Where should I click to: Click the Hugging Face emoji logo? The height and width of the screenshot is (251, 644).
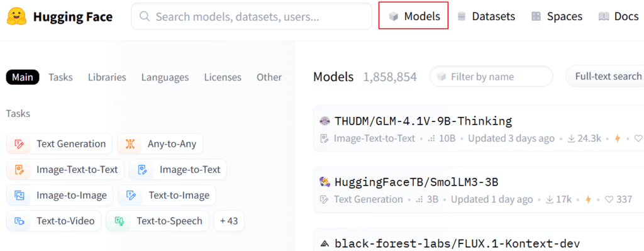[x=16, y=16]
